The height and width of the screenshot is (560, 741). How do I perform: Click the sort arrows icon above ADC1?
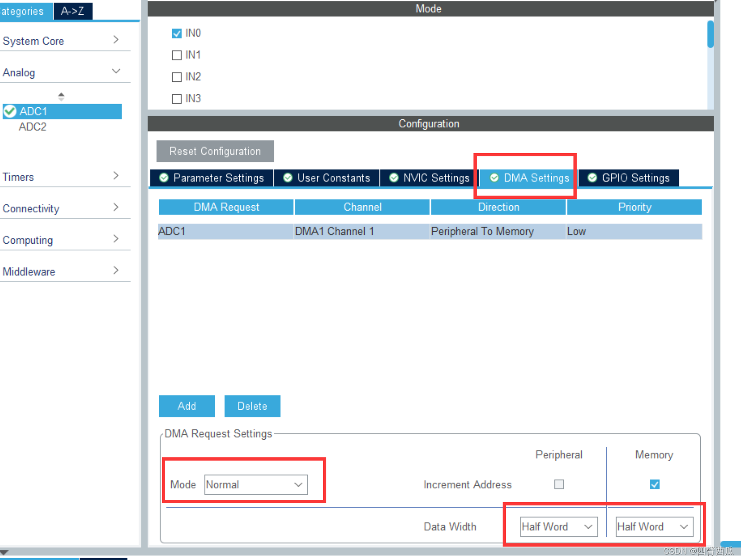pos(61,97)
